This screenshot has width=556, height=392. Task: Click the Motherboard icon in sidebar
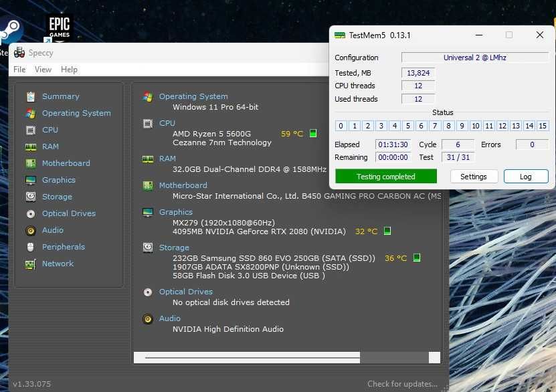pyautogui.click(x=31, y=163)
